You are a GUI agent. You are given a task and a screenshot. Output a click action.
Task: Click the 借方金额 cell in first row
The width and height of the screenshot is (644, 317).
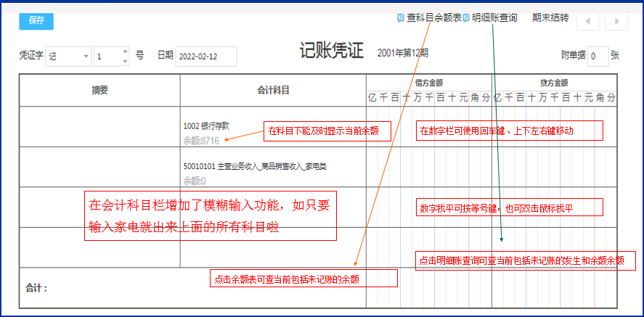pos(428,126)
